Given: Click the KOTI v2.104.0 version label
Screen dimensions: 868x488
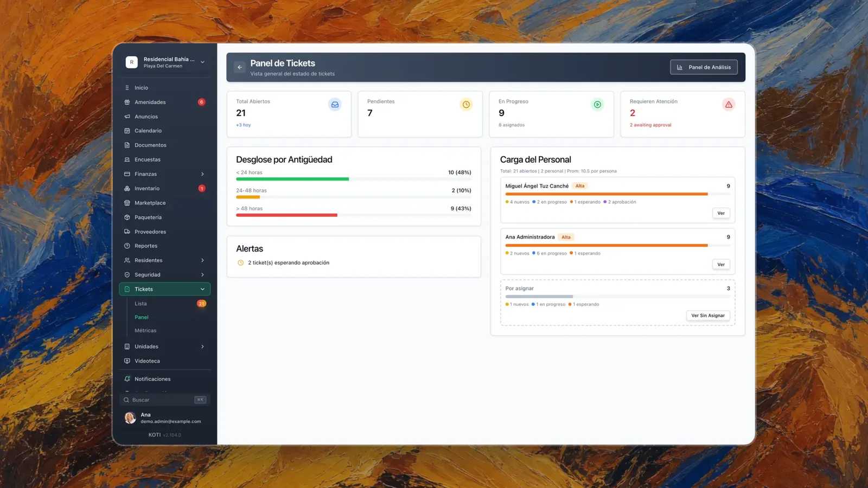Looking at the screenshot, I should 165,435.
